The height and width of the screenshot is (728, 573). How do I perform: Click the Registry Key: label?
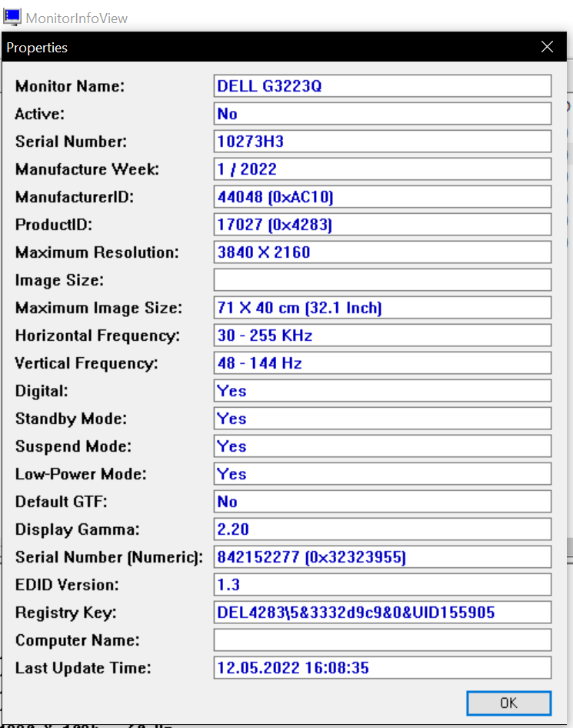(66, 613)
